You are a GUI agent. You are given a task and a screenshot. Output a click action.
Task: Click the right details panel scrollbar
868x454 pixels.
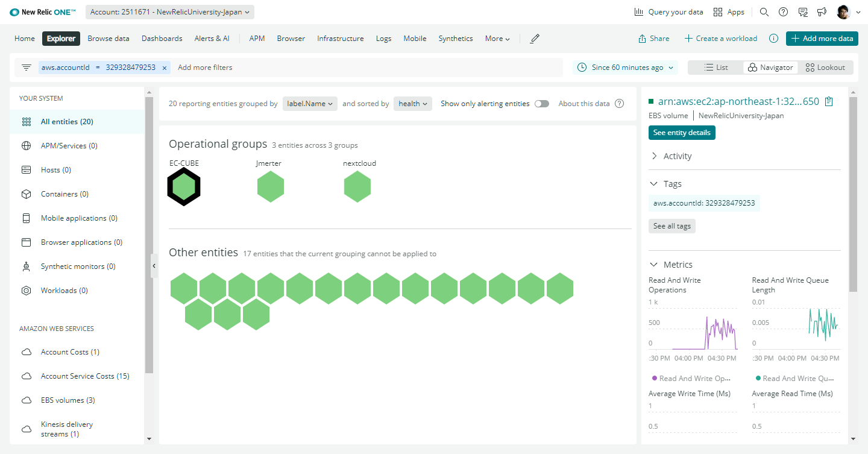852,194
